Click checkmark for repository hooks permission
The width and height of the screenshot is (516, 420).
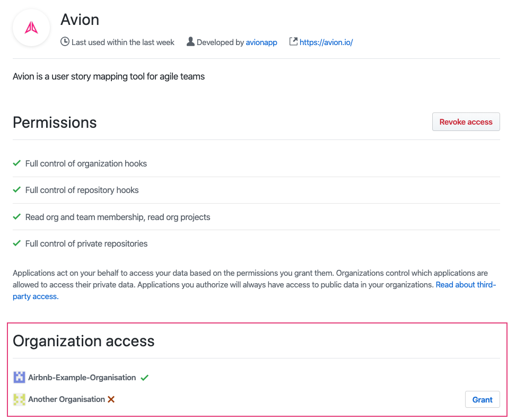(x=17, y=190)
